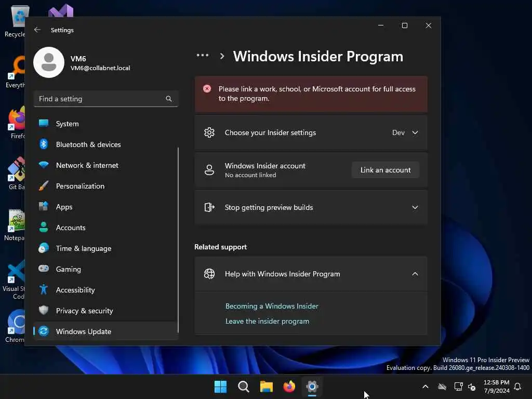
Task: Click the Gaming controller icon
Action: [x=44, y=269]
